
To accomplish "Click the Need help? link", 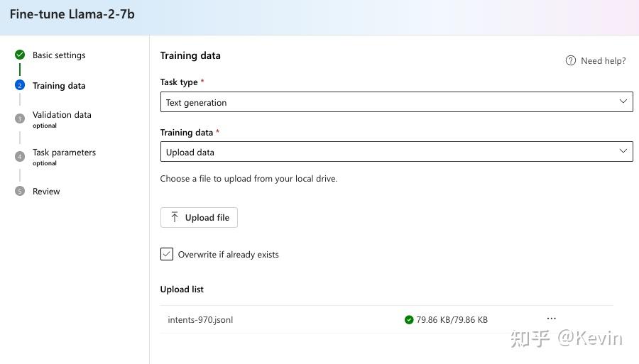I will tap(603, 61).
